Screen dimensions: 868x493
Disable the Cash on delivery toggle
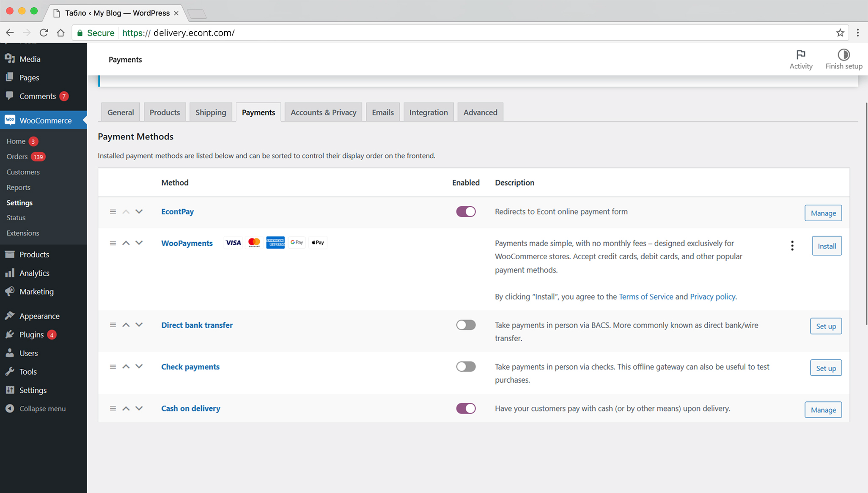tap(466, 408)
